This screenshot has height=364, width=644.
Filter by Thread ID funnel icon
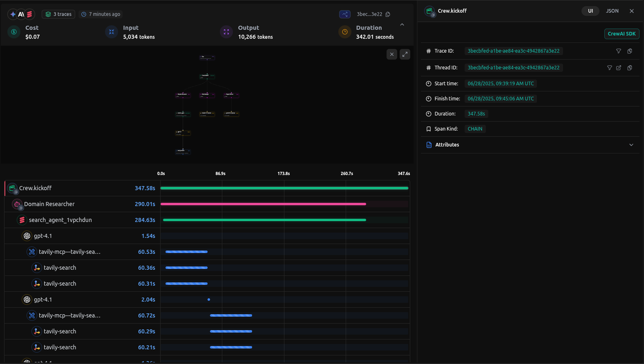pos(609,68)
